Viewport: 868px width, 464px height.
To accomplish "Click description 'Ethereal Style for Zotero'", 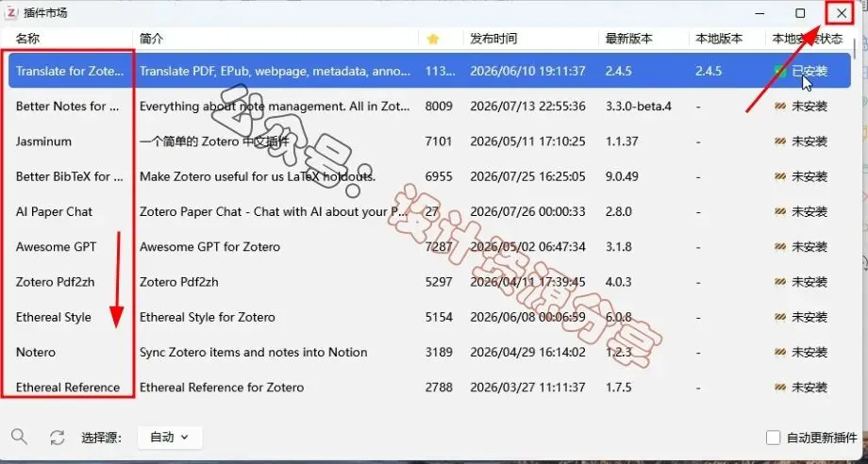I will 208,317.
